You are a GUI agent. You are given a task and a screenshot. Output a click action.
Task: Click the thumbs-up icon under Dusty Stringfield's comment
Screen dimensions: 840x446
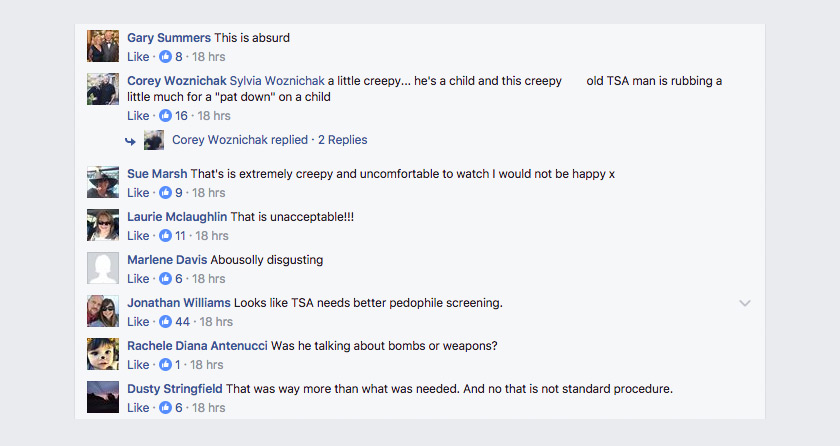click(166, 408)
